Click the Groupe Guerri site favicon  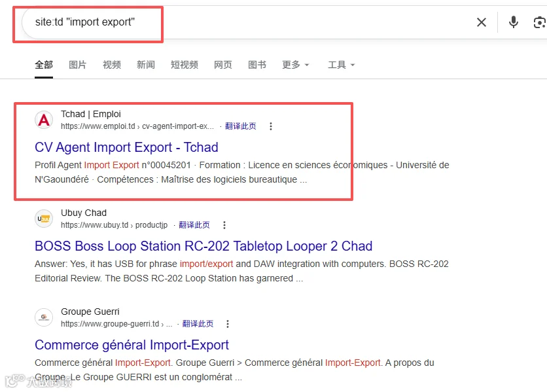point(44,317)
